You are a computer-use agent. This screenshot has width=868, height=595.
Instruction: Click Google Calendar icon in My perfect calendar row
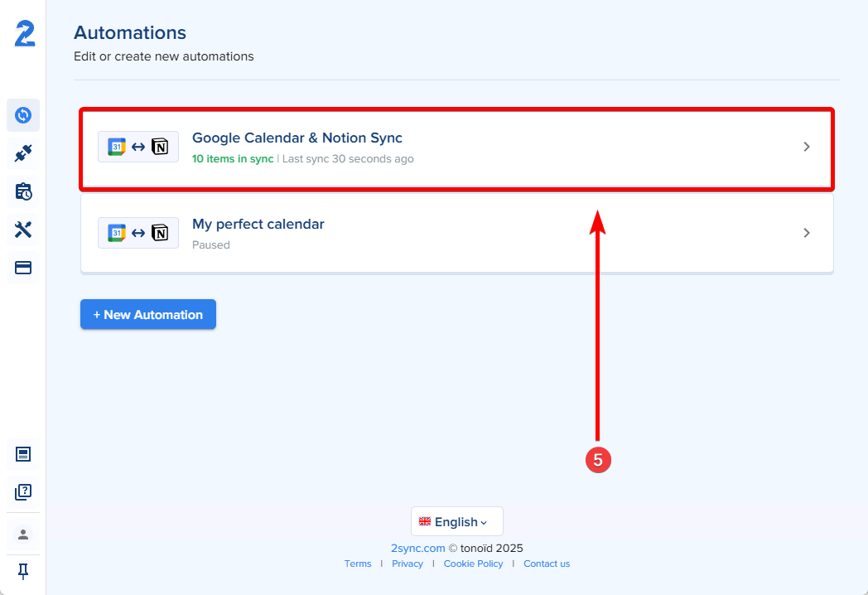point(117,233)
